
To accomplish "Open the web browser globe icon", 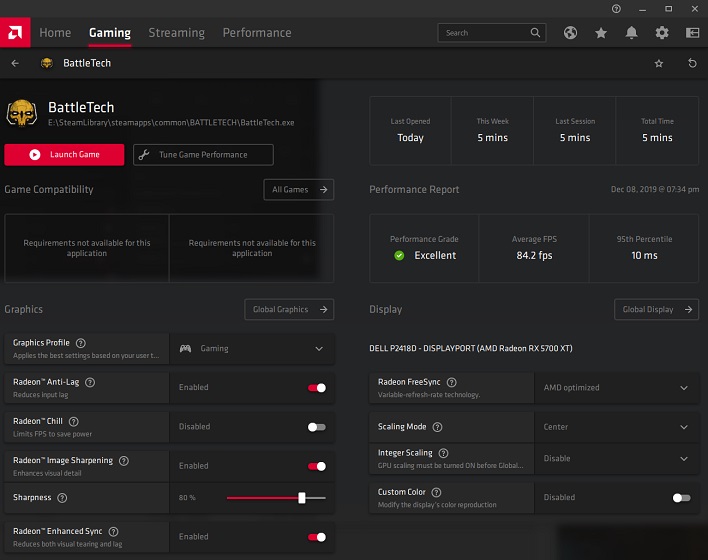I will [x=570, y=33].
